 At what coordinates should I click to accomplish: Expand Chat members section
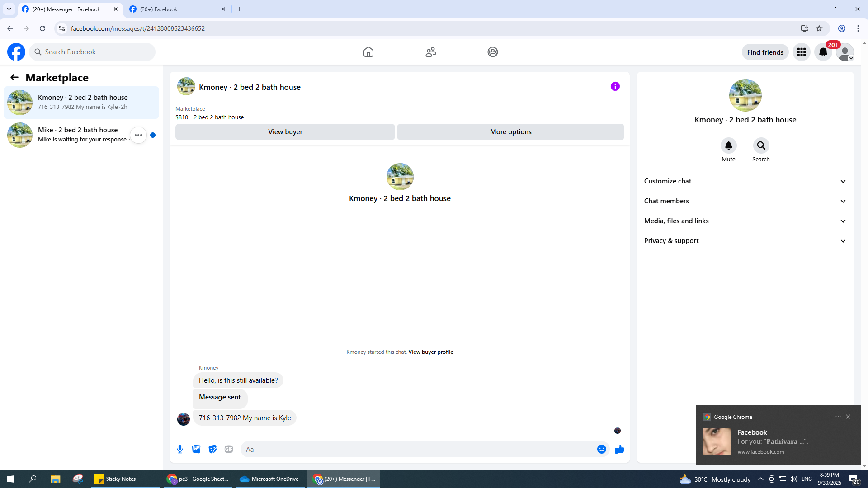(x=745, y=201)
